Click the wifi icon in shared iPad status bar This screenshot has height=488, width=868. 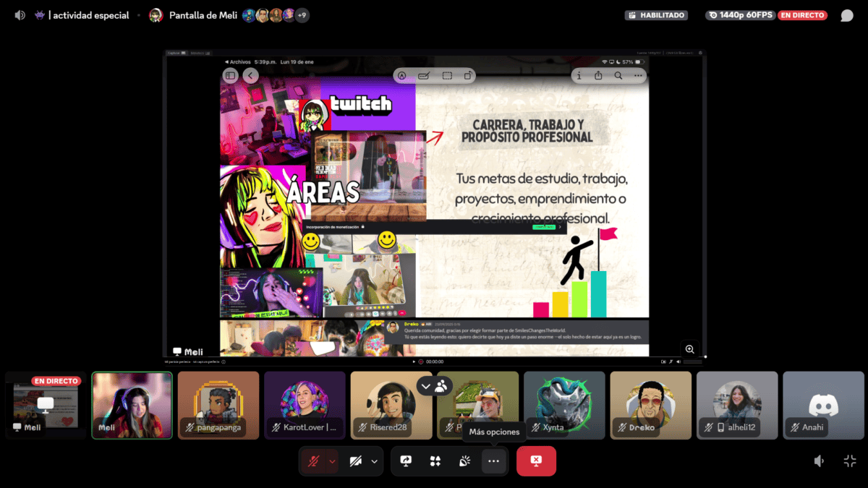pos(605,62)
